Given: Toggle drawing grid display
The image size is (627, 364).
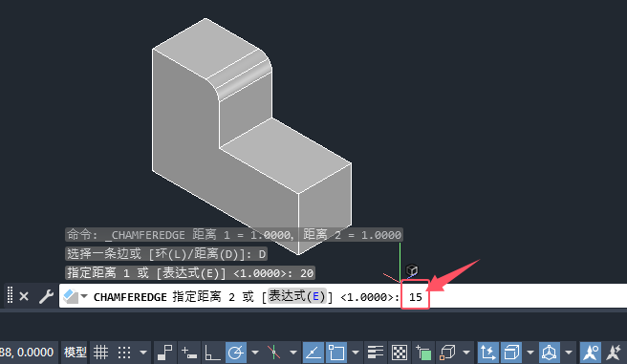Looking at the screenshot, I should click(100, 353).
